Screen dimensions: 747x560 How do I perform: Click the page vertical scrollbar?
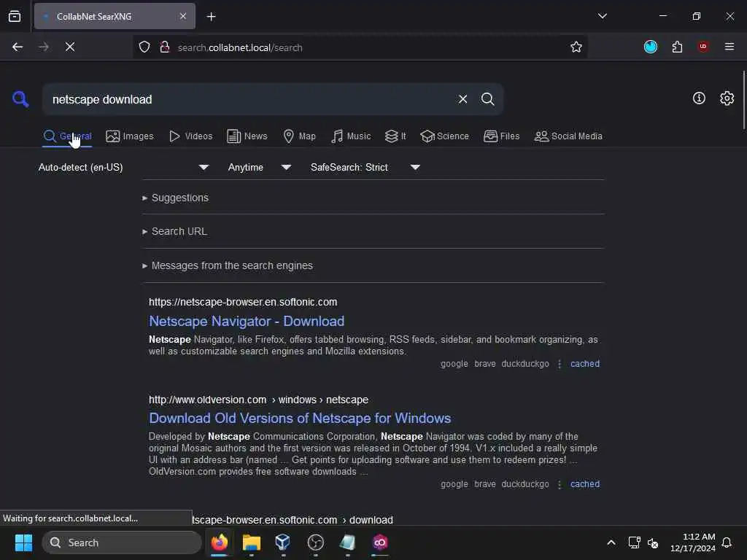(x=743, y=100)
